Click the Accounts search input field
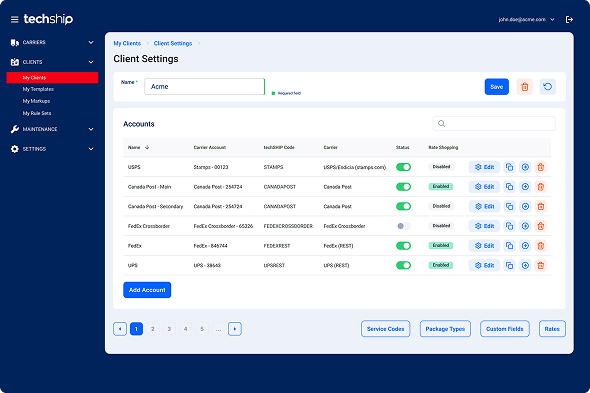Screen dimensions: 590x393 tap(494, 123)
